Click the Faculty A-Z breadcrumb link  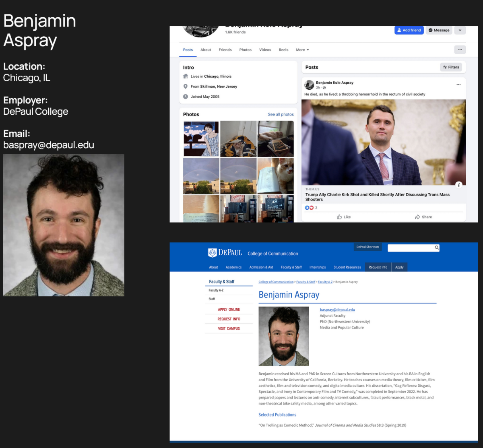pyautogui.click(x=325, y=282)
